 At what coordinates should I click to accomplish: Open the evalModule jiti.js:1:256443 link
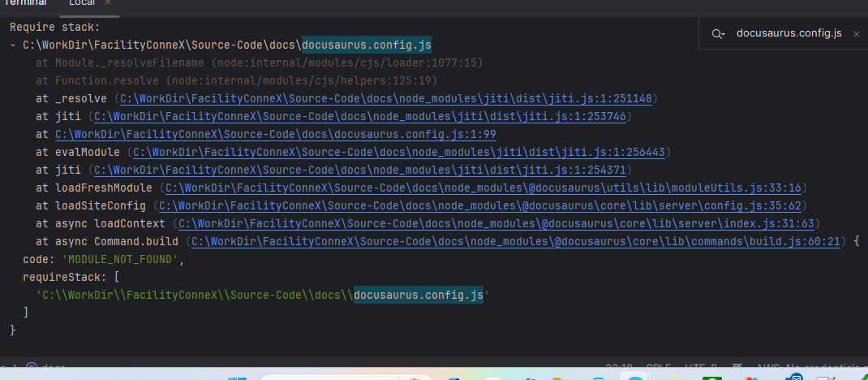(398, 152)
